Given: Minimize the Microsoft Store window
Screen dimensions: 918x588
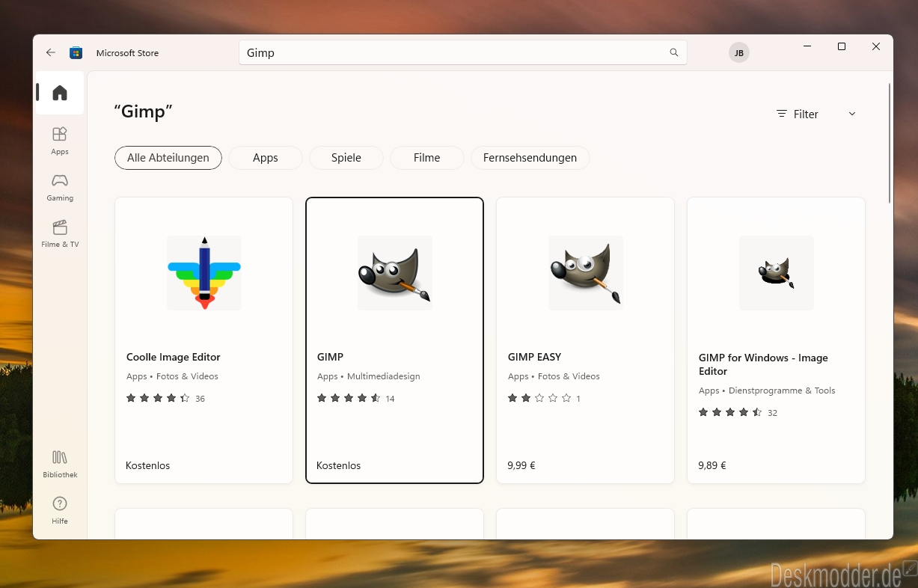Looking at the screenshot, I should pos(807,46).
